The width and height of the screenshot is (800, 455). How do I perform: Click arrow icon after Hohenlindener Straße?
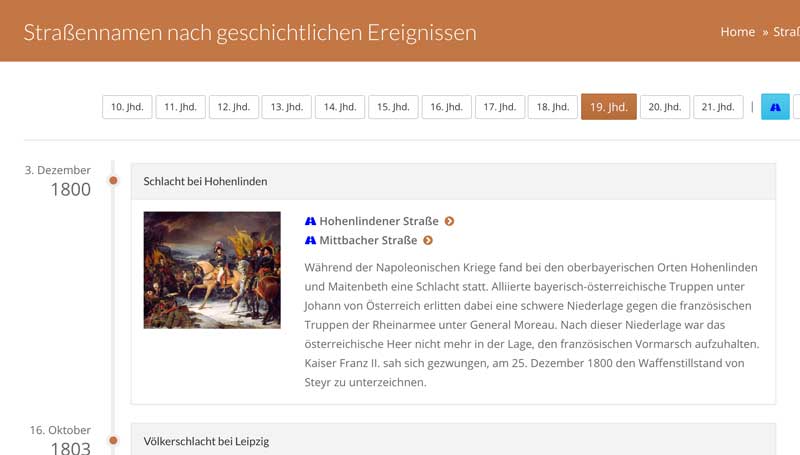(x=449, y=221)
